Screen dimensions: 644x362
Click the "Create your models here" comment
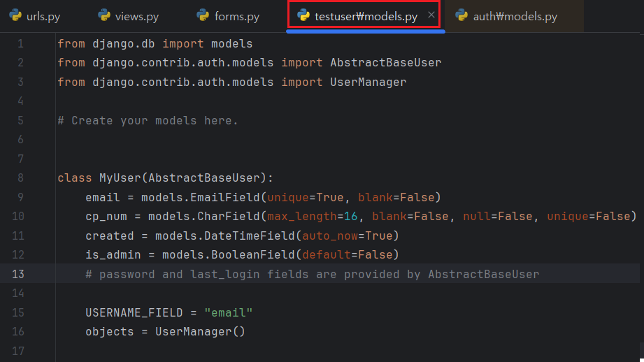(x=148, y=120)
